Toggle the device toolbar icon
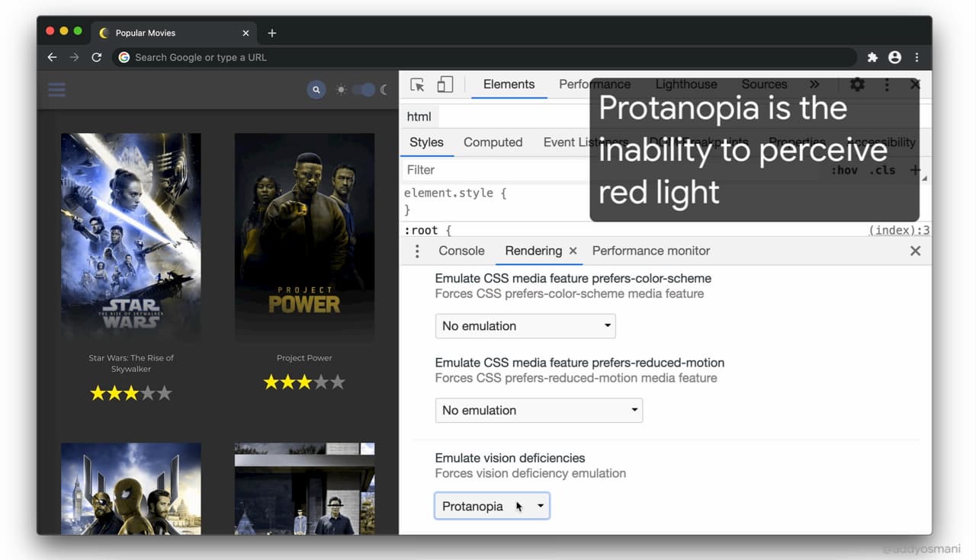Image resolution: width=976 pixels, height=560 pixels. coord(445,85)
